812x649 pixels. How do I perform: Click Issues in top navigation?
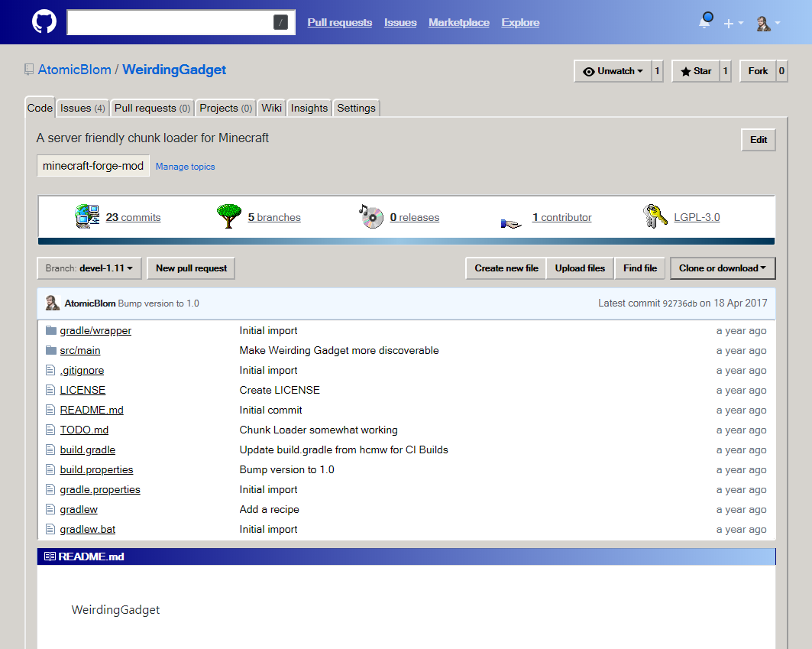[x=400, y=22]
